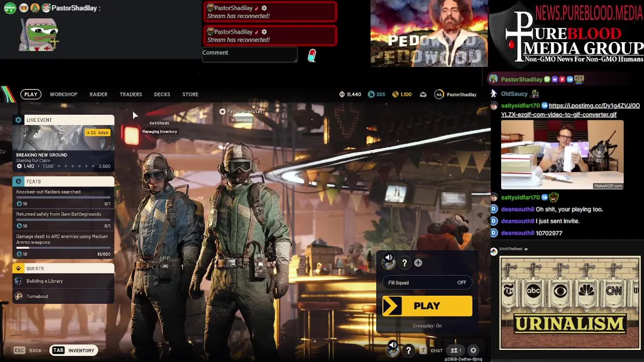Click the webcam overlay thumbnail at the top

point(429,33)
